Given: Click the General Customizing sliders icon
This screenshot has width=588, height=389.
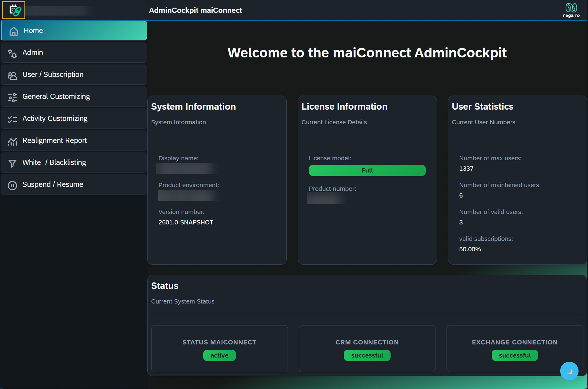Looking at the screenshot, I should tap(13, 97).
